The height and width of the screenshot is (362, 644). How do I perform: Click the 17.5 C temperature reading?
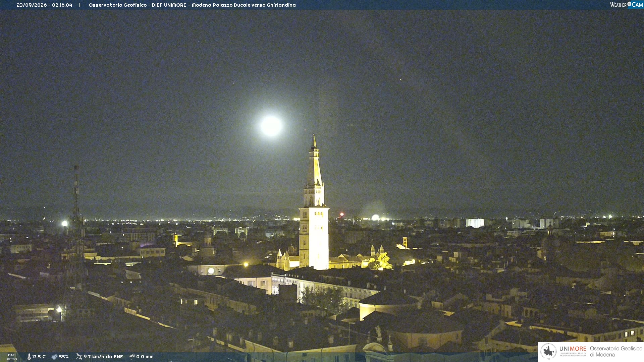pos(39,357)
